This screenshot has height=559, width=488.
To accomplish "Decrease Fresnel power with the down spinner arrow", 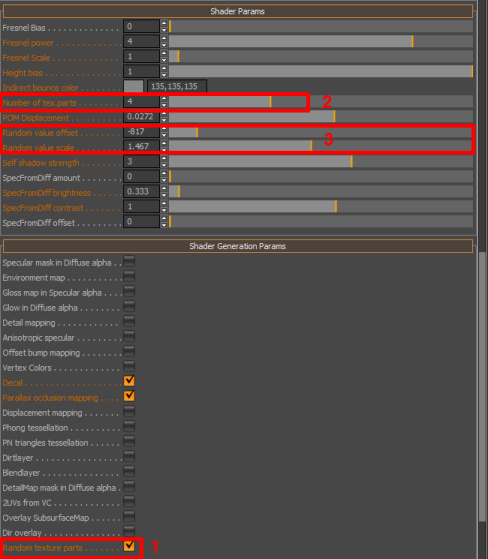I will tap(164, 45).
